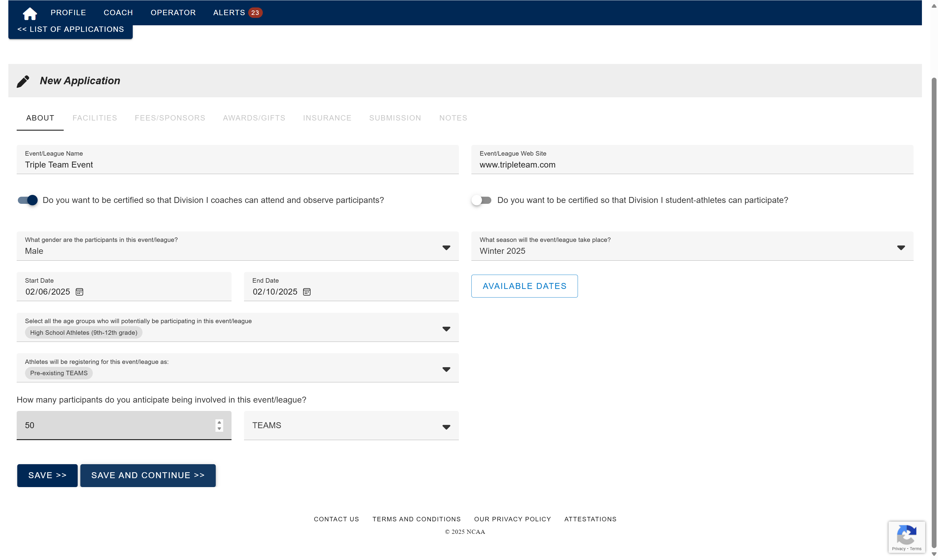Open the OPERATOR menu

click(x=173, y=12)
